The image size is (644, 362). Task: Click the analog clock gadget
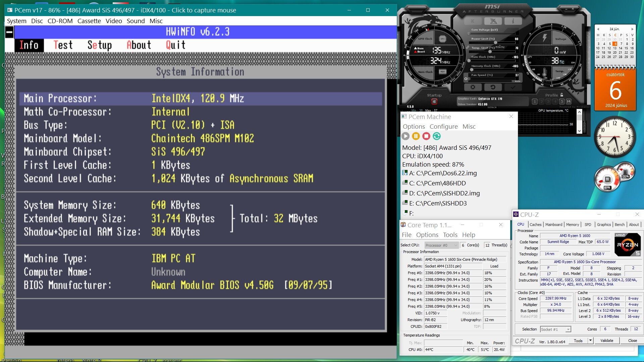[x=614, y=137]
